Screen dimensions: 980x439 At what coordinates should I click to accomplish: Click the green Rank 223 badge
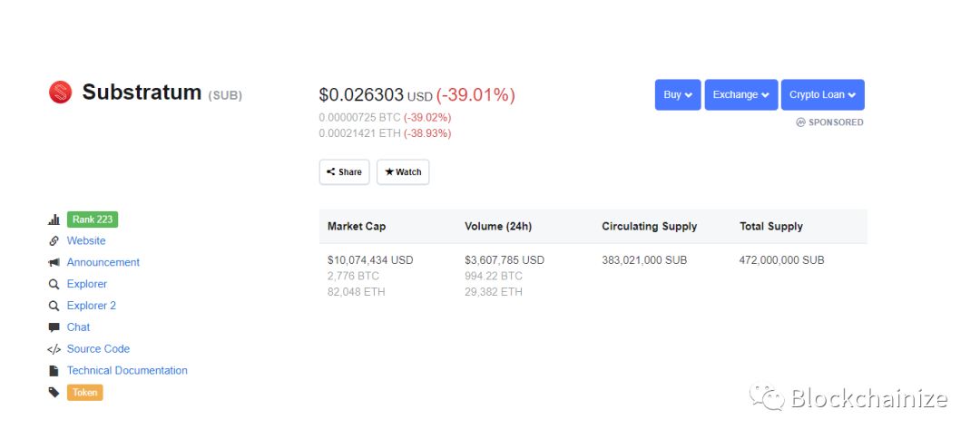(93, 219)
